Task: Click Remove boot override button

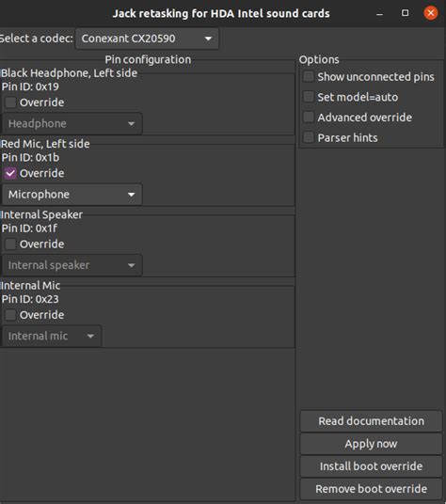Action: click(371, 489)
